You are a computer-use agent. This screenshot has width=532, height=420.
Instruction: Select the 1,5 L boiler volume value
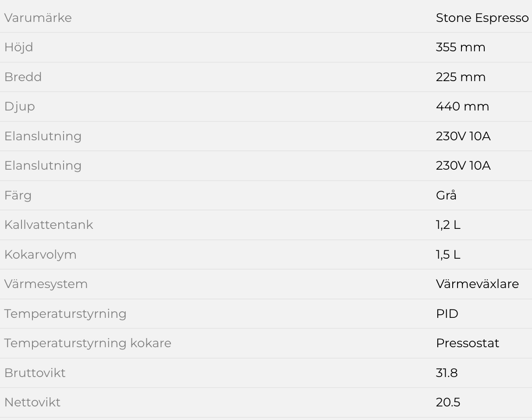point(448,254)
